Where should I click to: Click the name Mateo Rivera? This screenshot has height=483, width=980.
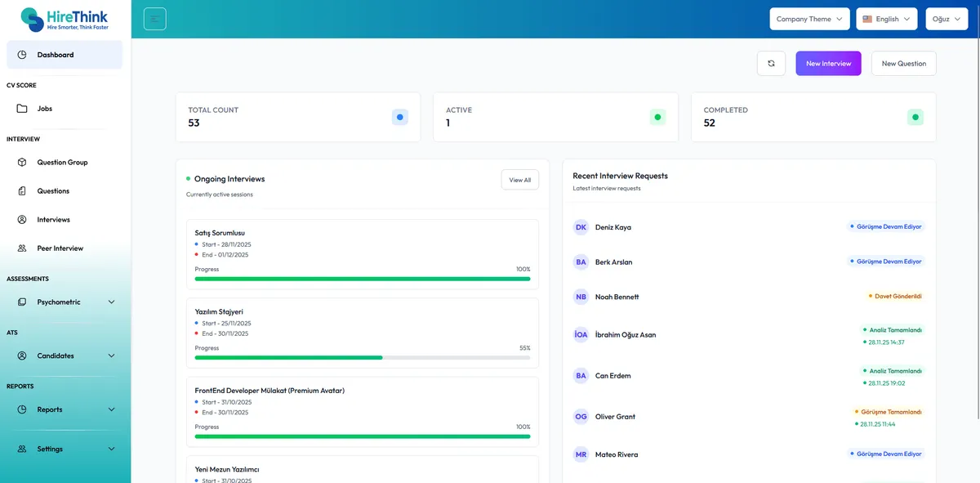(617, 454)
